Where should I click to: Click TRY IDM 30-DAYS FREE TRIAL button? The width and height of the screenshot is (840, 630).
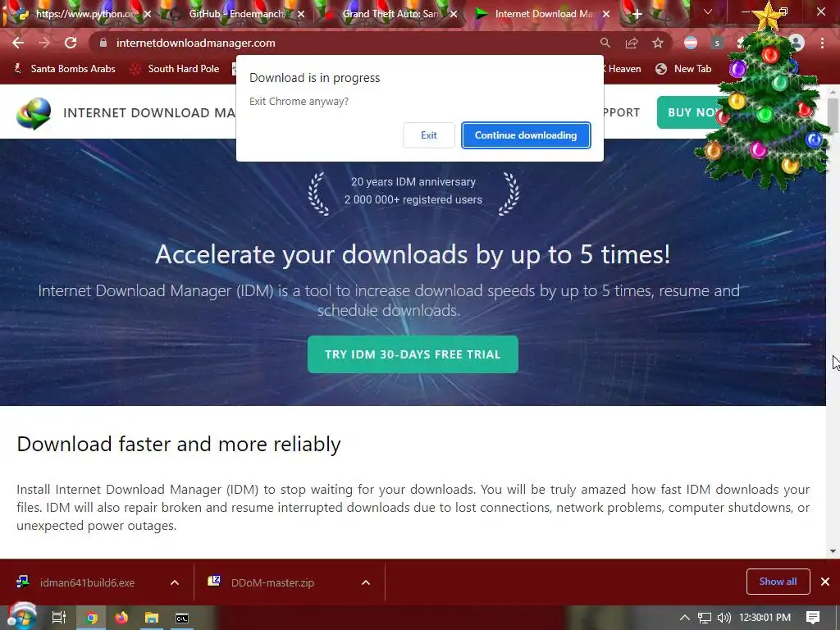click(x=413, y=354)
